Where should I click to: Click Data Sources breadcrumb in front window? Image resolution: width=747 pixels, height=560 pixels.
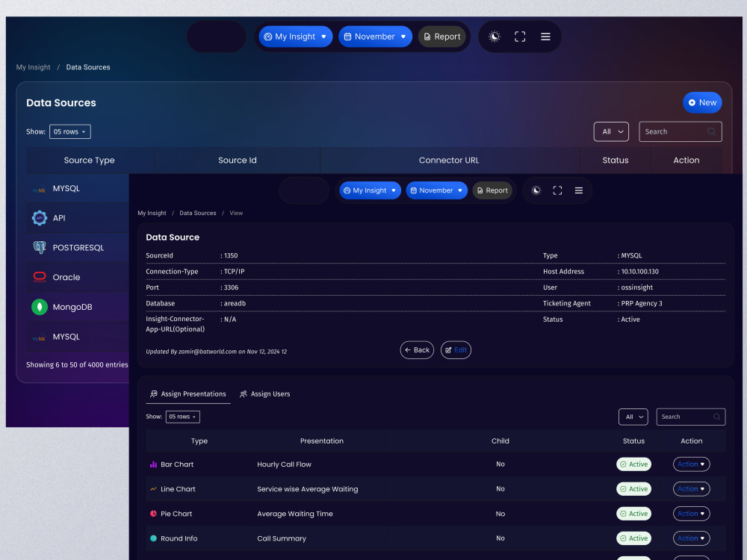pyautogui.click(x=198, y=214)
